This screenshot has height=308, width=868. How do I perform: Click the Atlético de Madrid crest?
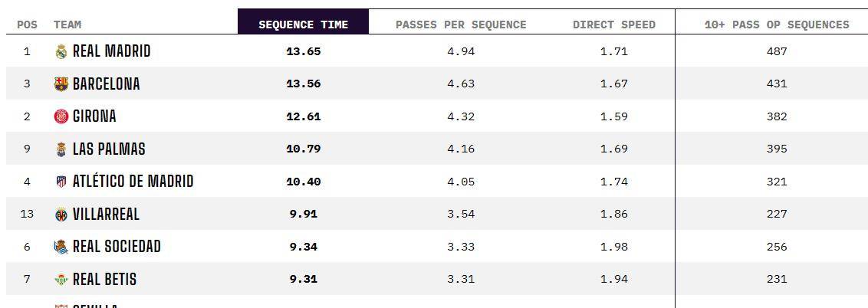coord(61,182)
